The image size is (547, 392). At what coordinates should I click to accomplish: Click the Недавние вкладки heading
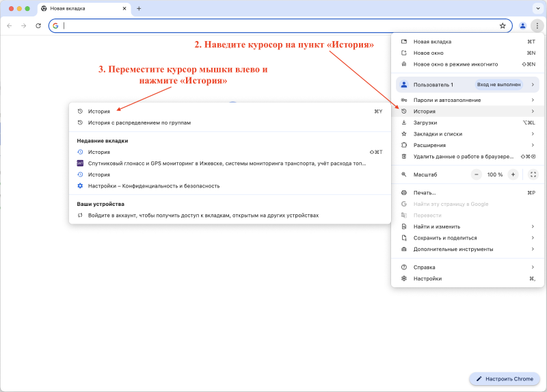pyautogui.click(x=102, y=141)
